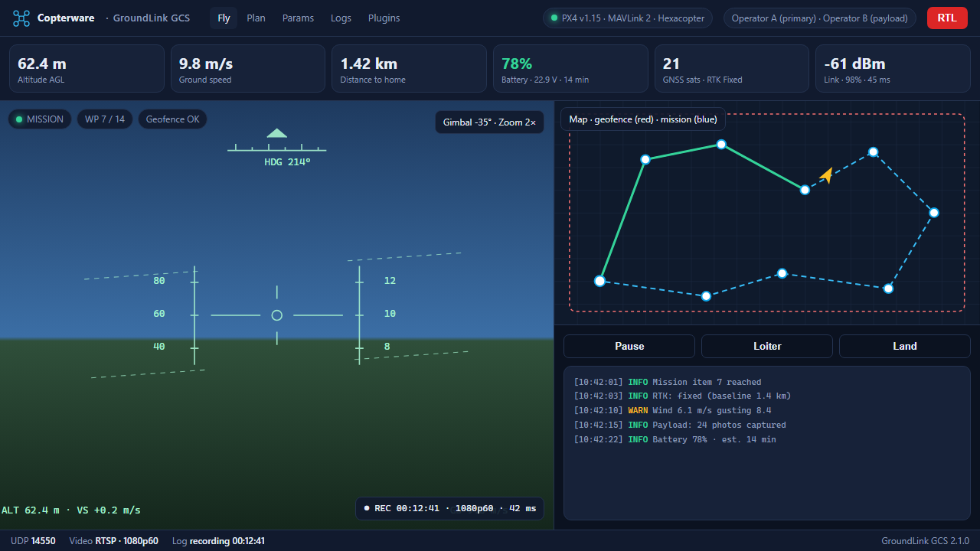Click the Mission item 7 reached log entry
The width and height of the screenshot is (980, 551).
click(668, 382)
